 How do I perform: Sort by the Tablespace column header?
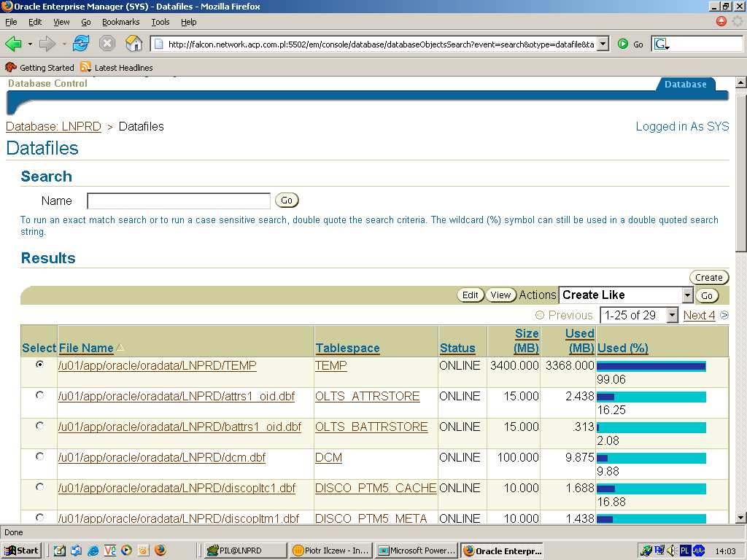[348, 348]
